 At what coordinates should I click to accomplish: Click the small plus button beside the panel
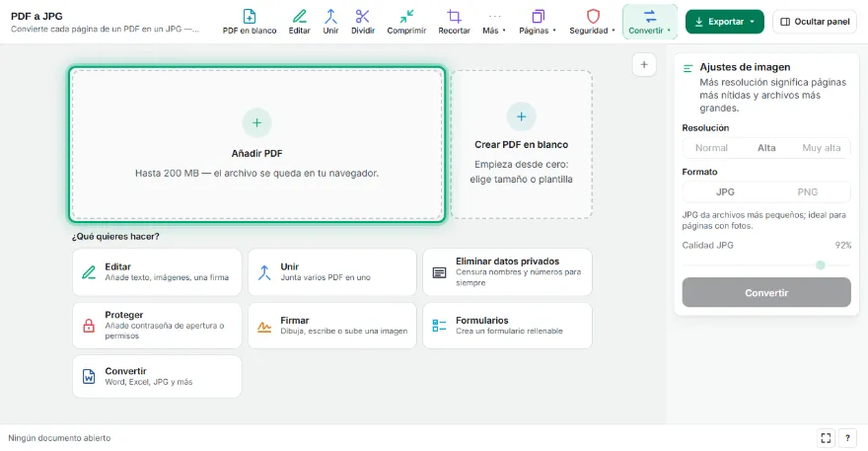pos(644,65)
